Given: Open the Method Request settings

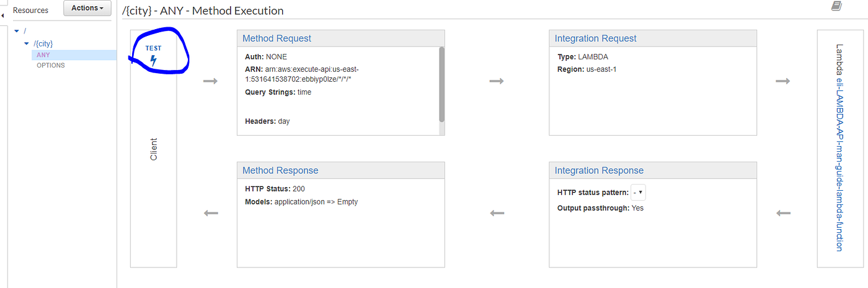Looking at the screenshot, I should 277,38.
